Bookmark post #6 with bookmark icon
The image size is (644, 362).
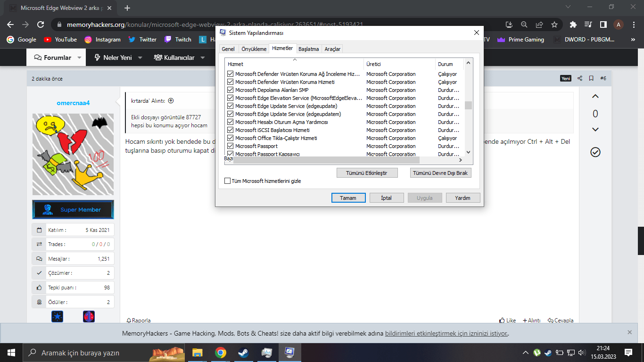pyautogui.click(x=591, y=78)
